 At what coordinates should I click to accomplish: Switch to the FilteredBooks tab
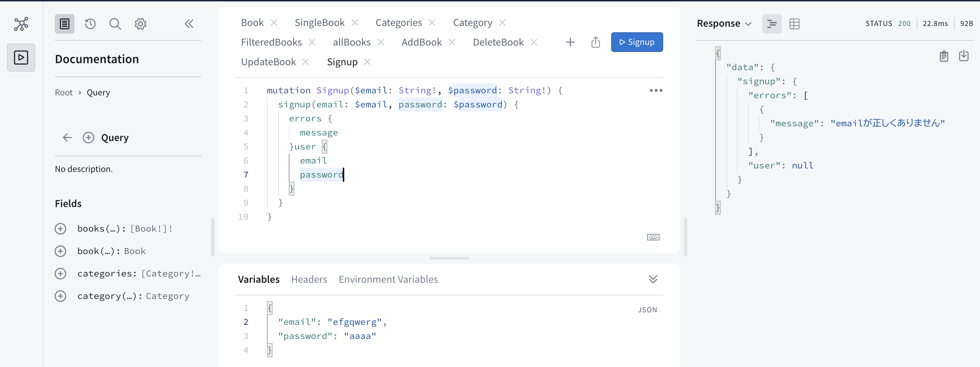[271, 42]
